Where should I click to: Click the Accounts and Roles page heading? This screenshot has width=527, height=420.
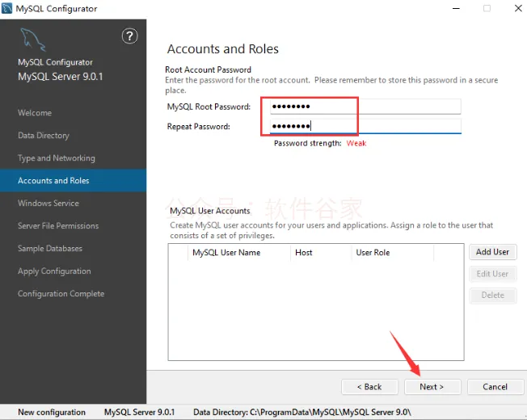pos(223,49)
